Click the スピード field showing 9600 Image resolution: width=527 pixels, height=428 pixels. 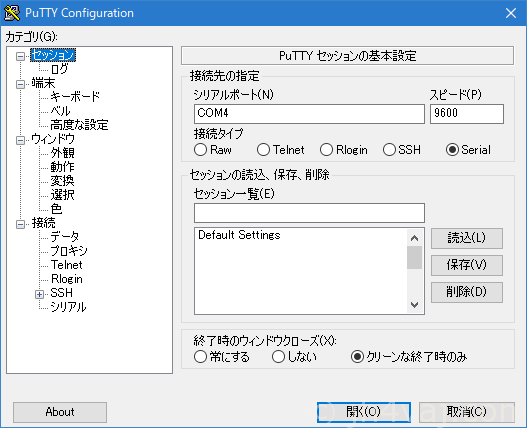click(467, 114)
